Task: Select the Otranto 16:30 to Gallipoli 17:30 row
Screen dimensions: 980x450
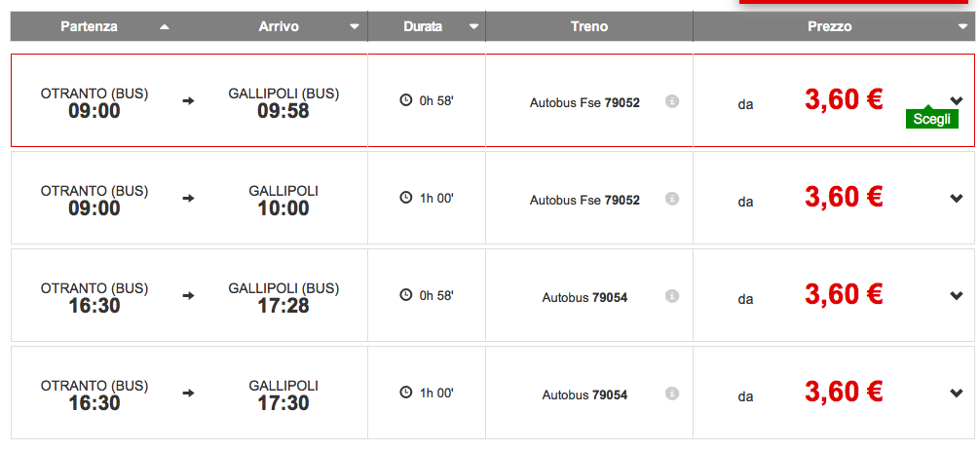Action: 493,393
